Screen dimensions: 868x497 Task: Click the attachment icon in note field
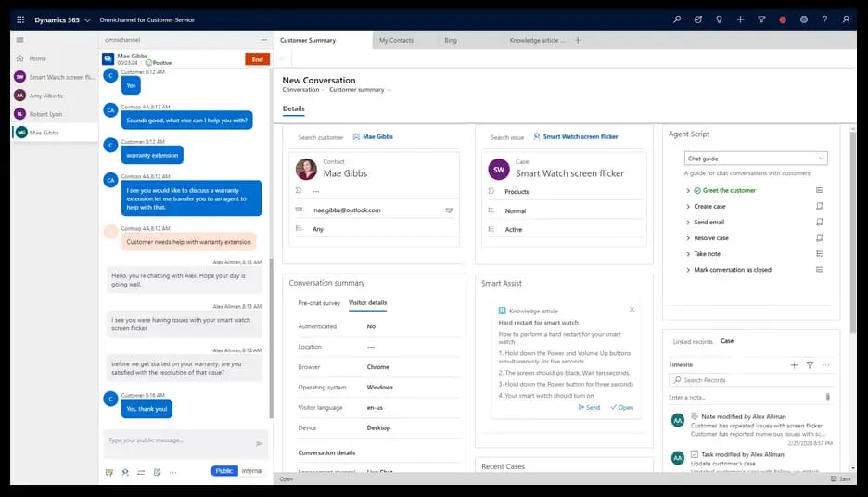pos(827,397)
